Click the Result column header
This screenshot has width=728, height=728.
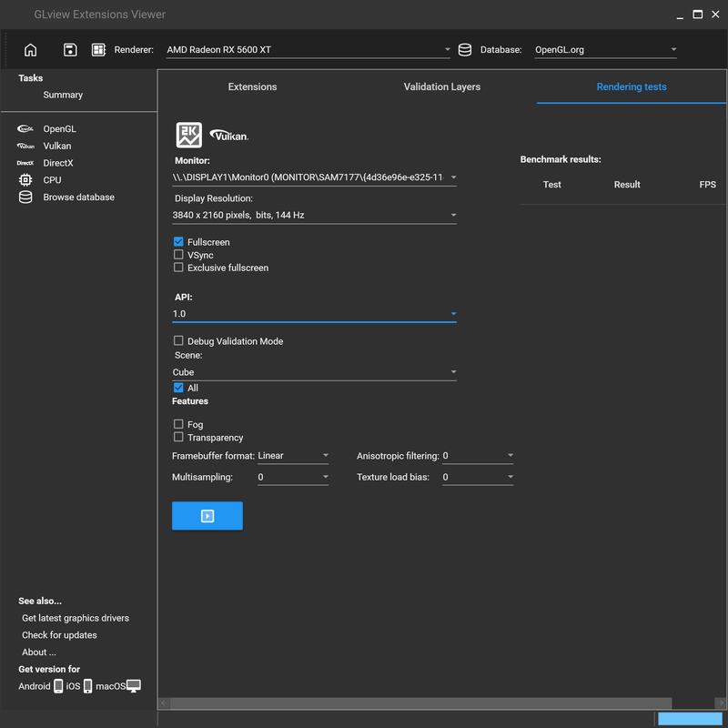point(627,185)
